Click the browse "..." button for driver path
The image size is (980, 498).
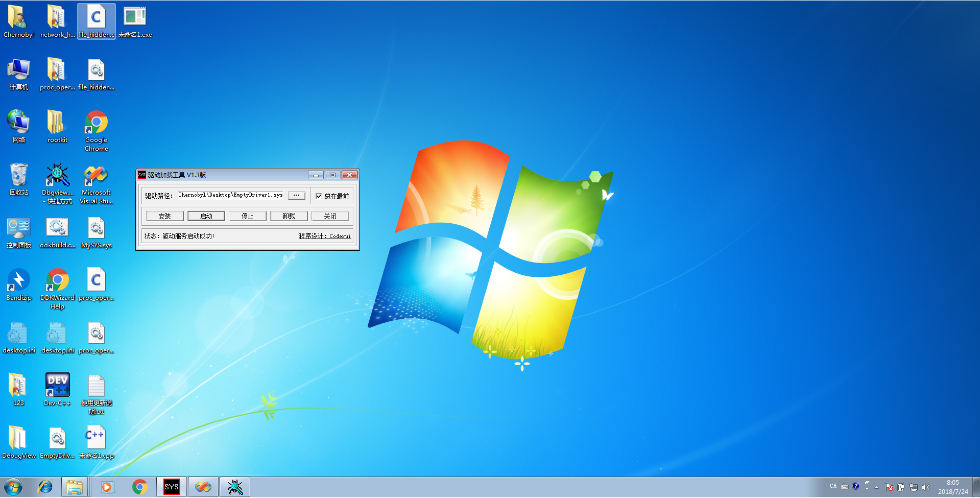click(296, 196)
